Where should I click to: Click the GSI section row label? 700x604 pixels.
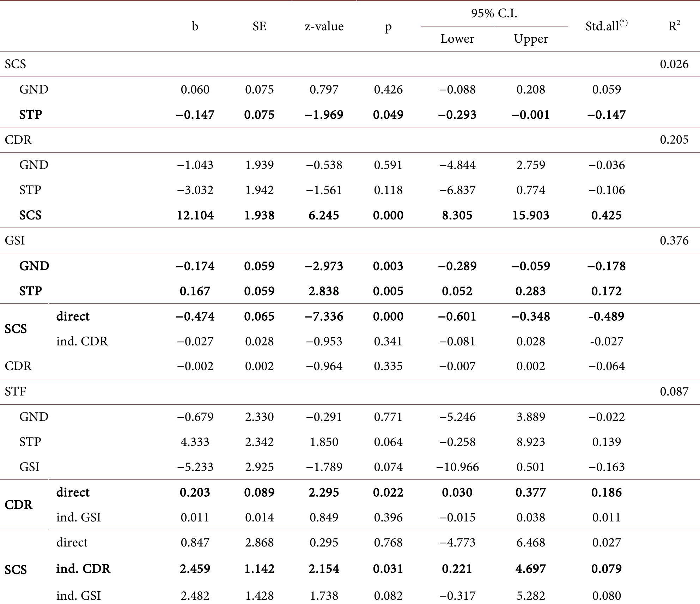[x=15, y=241]
